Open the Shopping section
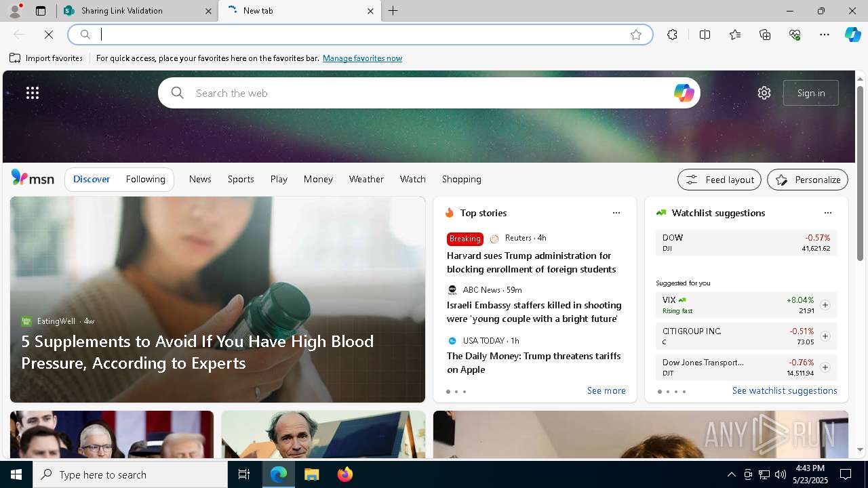 (462, 179)
